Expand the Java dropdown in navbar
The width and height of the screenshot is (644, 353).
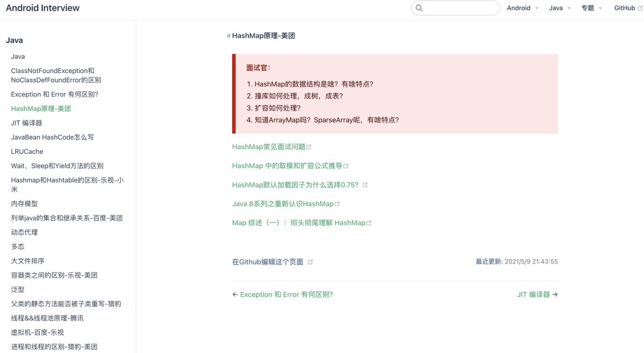pos(560,8)
